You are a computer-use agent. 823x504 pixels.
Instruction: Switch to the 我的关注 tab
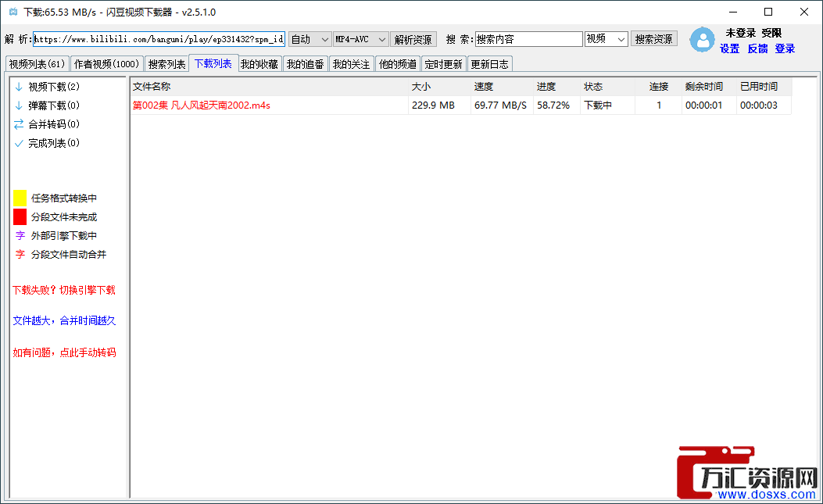tap(351, 64)
